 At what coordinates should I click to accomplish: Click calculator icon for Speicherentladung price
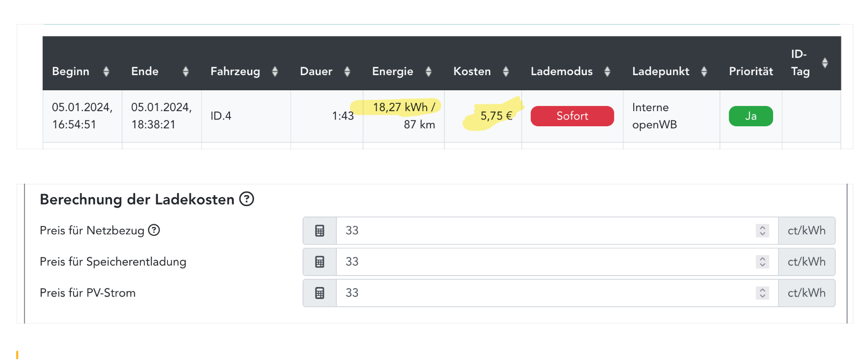(x=320, y=262)
